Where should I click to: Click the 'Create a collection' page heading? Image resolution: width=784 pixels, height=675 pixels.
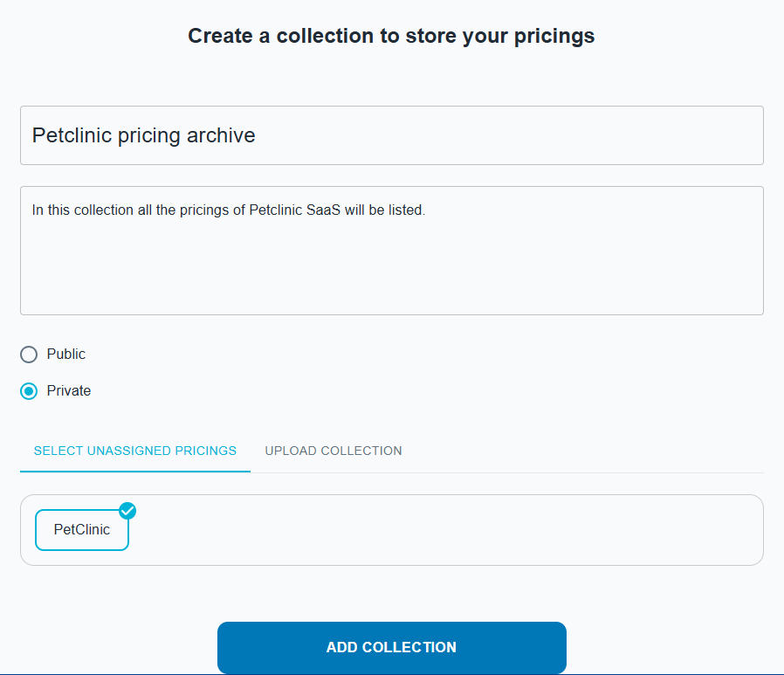tap(391, 37)
